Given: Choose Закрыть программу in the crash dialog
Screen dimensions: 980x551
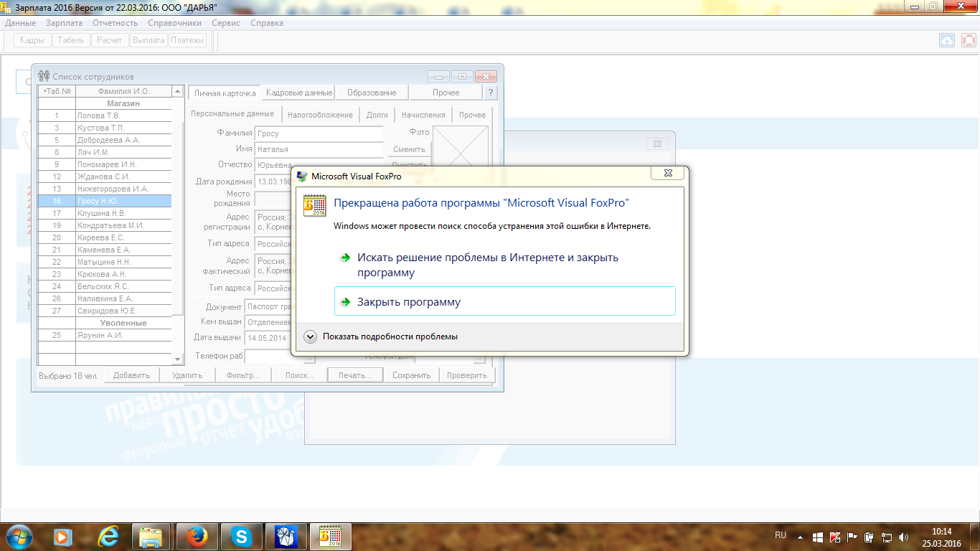Looking at the screenshot, I should coord(409,302).
